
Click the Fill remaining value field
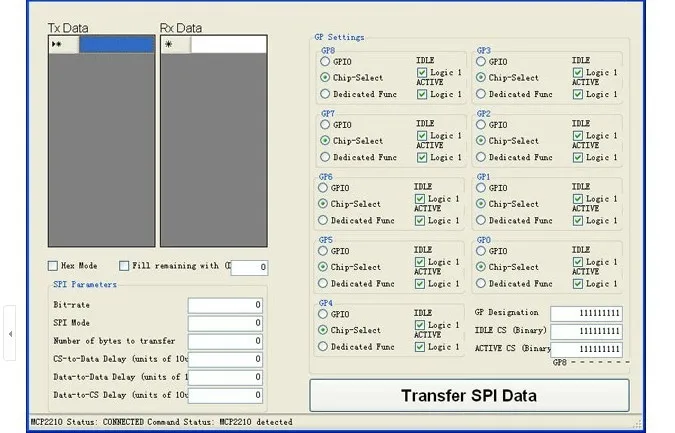pos(249,267)
